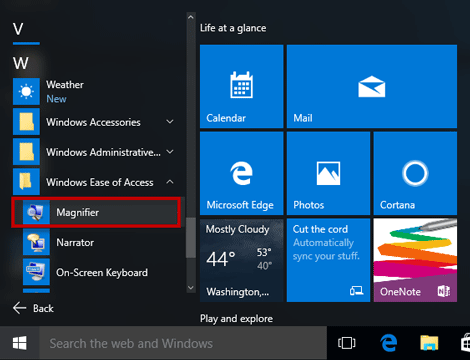Screen dimensions: 470x360
Task: Click the Life at a glance heading
Action: pyautogui.click(x=233, y=28)
